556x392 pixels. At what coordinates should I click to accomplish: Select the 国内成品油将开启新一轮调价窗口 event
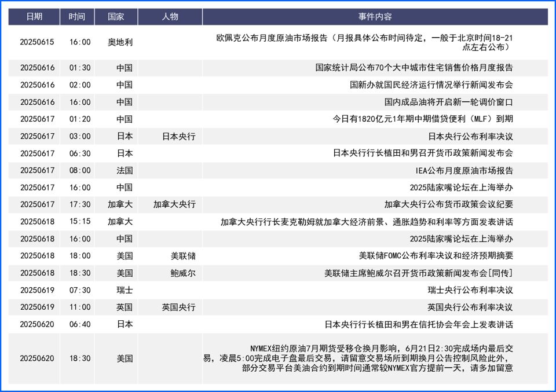448,102
